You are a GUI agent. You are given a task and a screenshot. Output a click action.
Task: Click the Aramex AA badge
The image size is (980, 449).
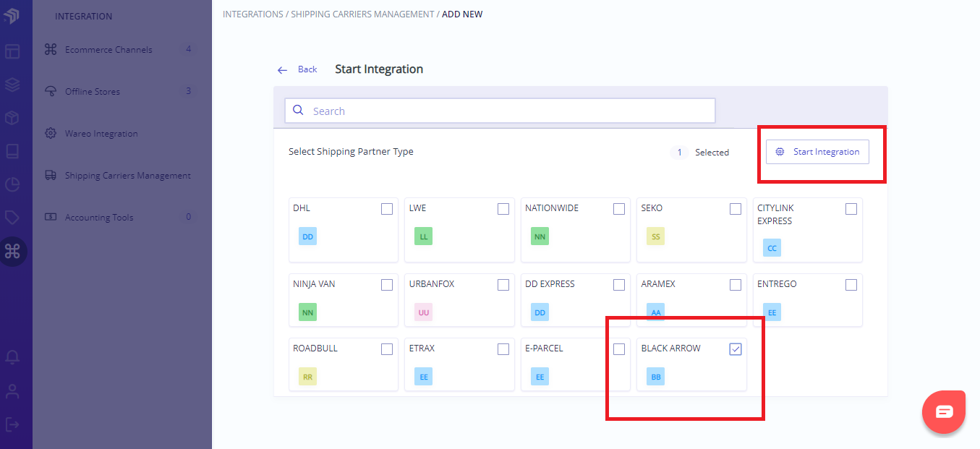click(655, 312)
